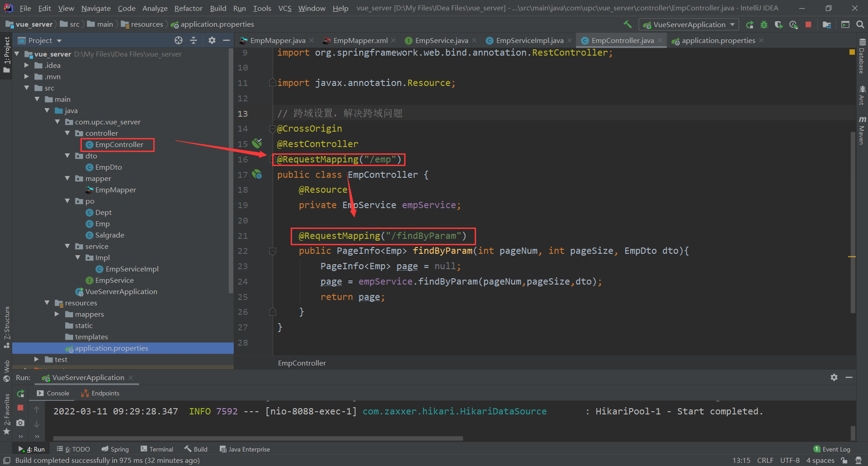Collapse the service package
The width and height of the screenshot is (868, 466).
(x=67, y=246)
